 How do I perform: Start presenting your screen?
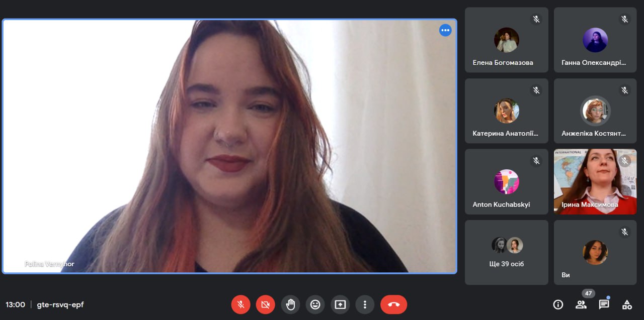click(340, 304)
